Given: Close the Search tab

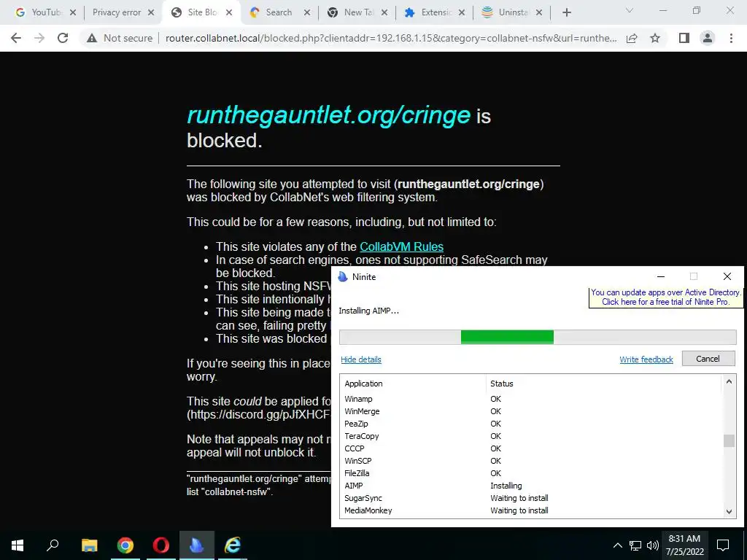Looking at the screenshot, I should click(307, 13).
